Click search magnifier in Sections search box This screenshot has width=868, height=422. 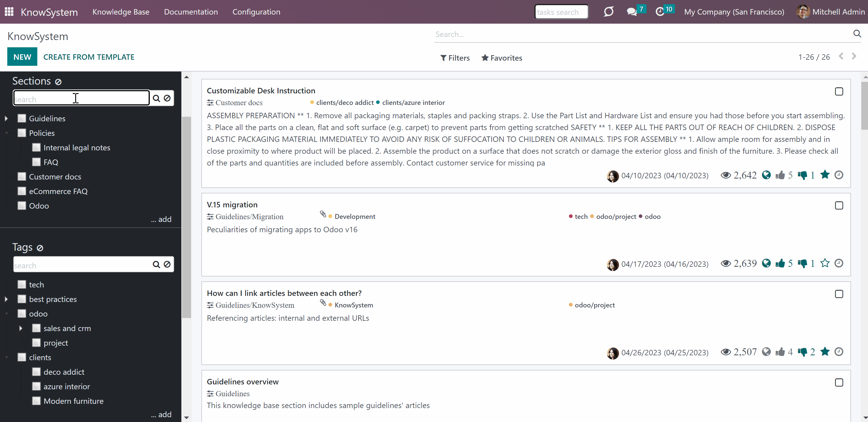tap(156, 98)
